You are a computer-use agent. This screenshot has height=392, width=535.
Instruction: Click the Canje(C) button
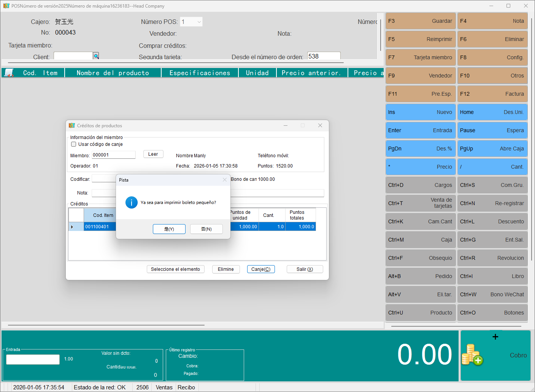[x=261, y=269]
